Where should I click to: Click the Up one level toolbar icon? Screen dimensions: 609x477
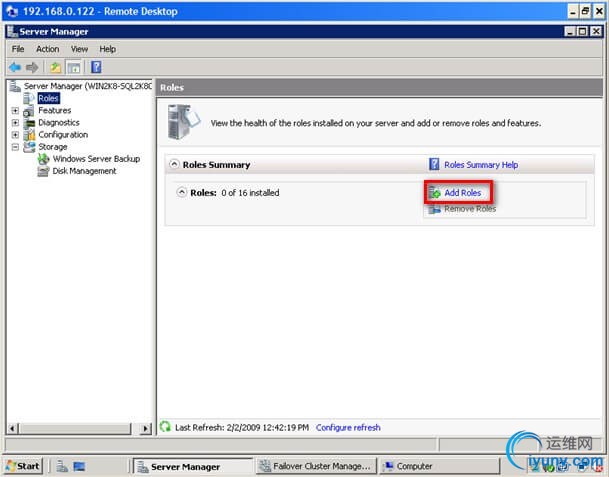pos(56,67)
